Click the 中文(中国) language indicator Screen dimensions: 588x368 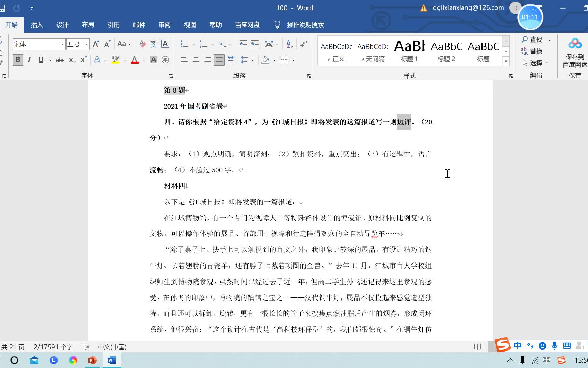[112, 347]
